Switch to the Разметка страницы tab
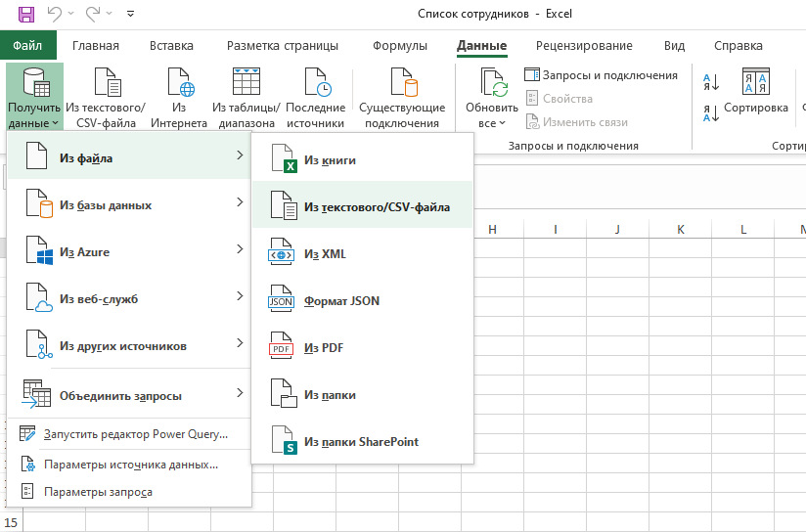Image resolution: width=806 pixels, height=532 pixels. click(x=283, y=46)
